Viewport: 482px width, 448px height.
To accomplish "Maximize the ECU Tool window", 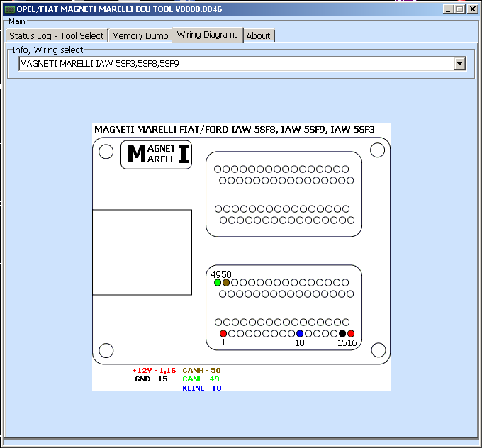I will click(x=460, y=9).
